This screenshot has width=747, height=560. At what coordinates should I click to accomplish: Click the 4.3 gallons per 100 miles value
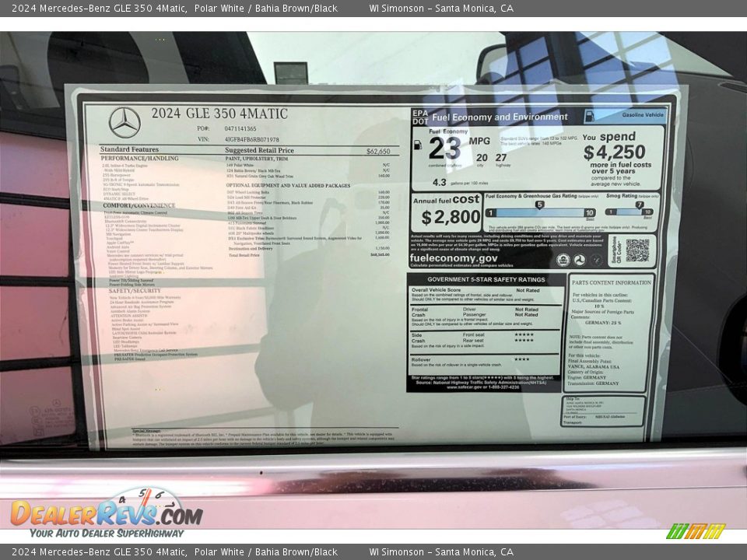pos(439,182)
